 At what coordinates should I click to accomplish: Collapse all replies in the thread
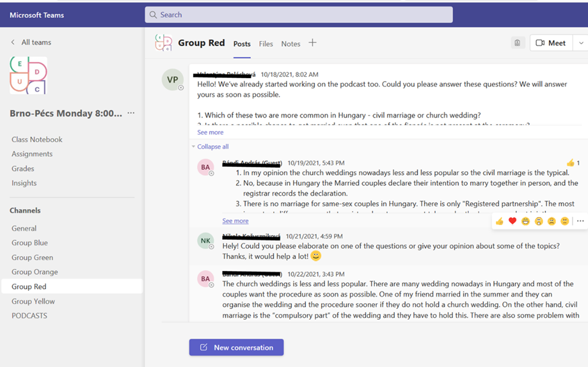click(x=212, y=146)
